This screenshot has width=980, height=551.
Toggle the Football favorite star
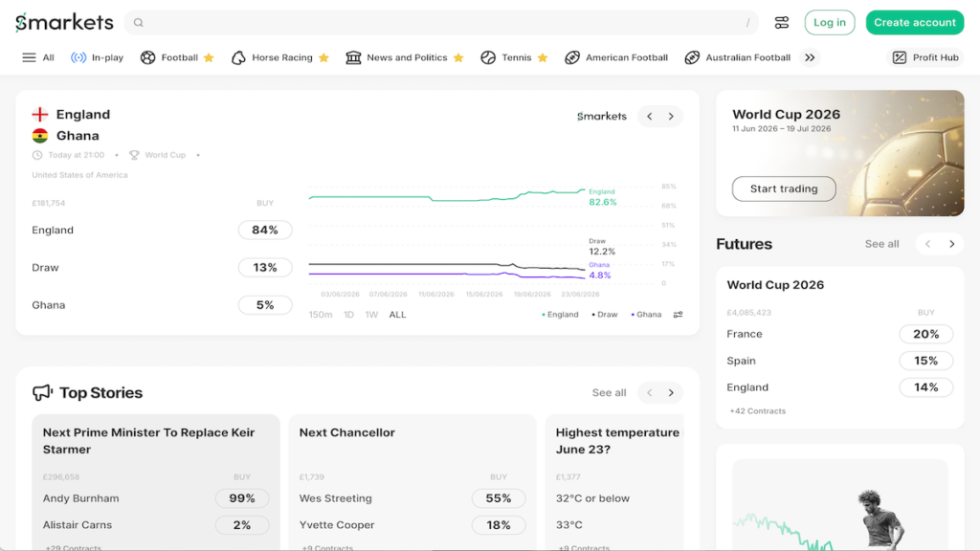click(x=209, y=57)
